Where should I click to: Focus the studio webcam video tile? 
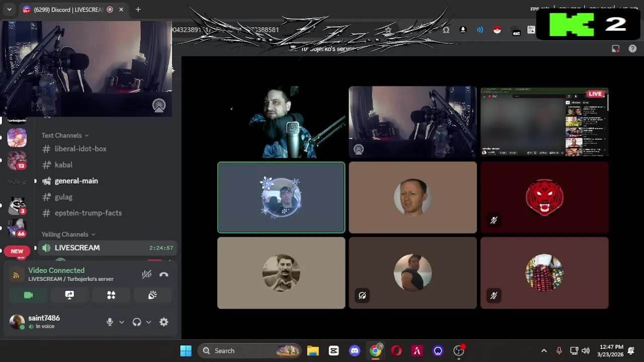pyautogui.click(x=413, y=123)
